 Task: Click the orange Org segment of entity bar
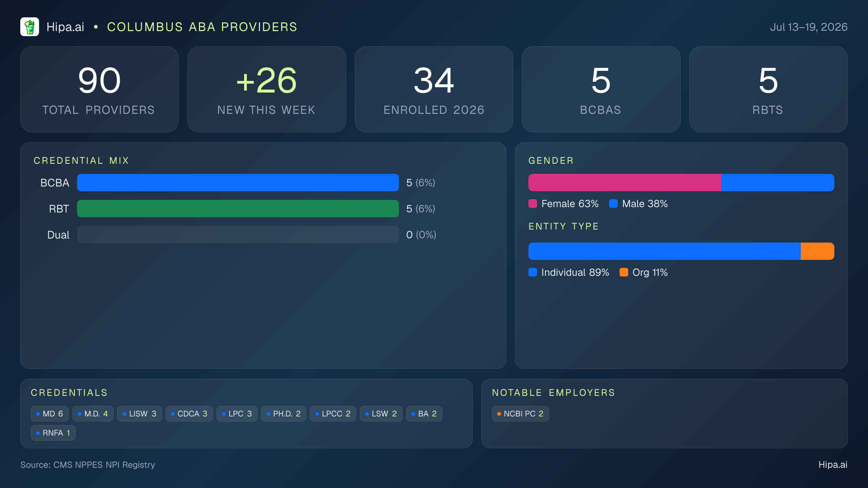(817, 251)
